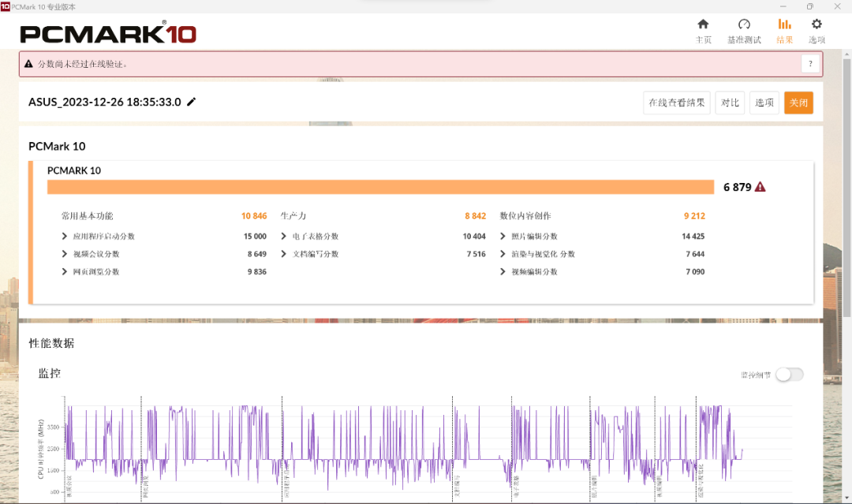Click the red warning triangle beside 6 879
This screenshot has width=852, height=504.
coord(760,187)
